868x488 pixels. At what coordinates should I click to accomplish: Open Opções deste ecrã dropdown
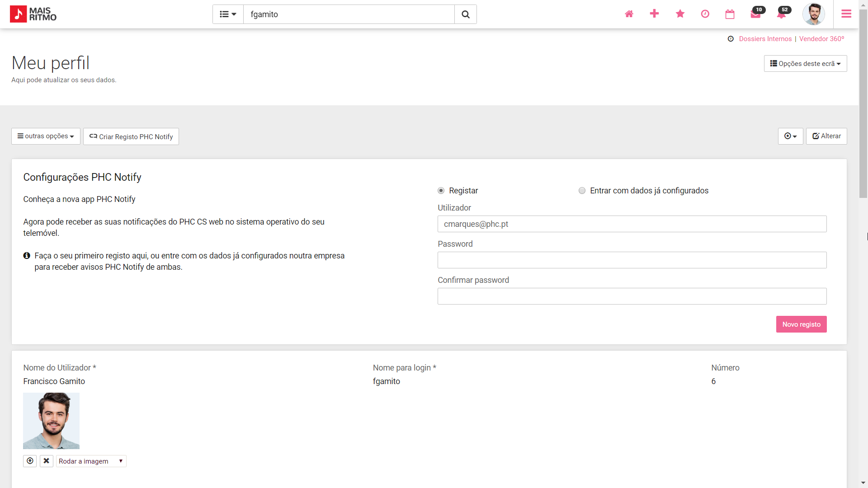tap(805, 64)
